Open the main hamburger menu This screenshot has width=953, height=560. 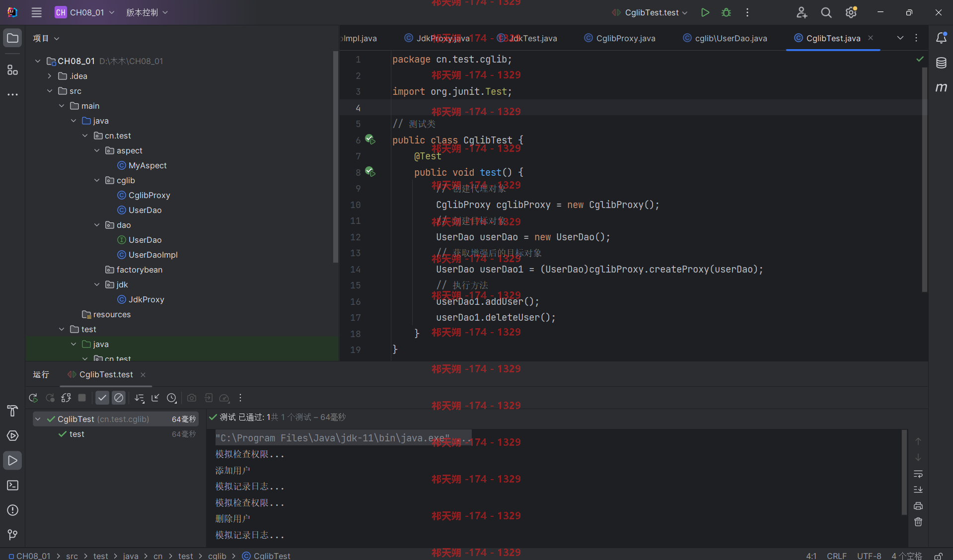tap(37, 12)
